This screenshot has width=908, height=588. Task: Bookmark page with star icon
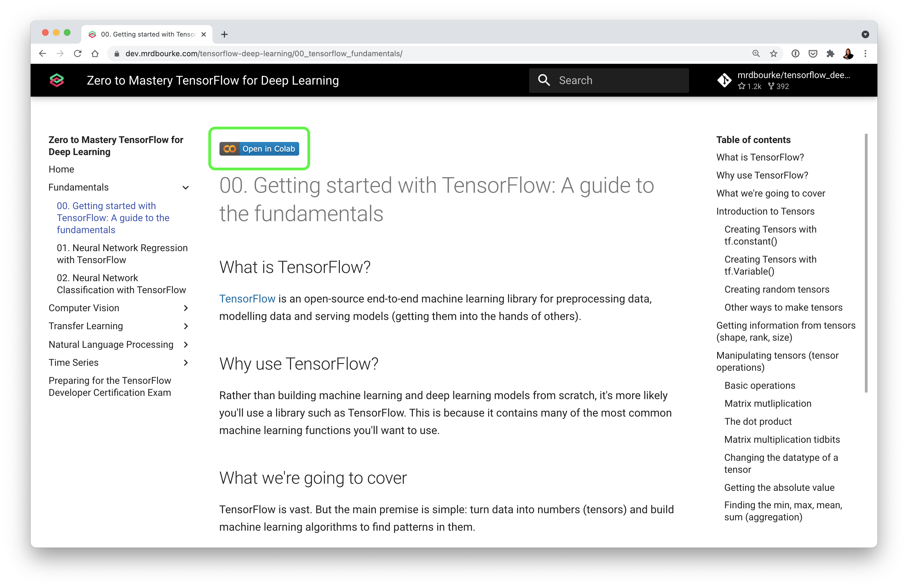[x=773, y=54]
